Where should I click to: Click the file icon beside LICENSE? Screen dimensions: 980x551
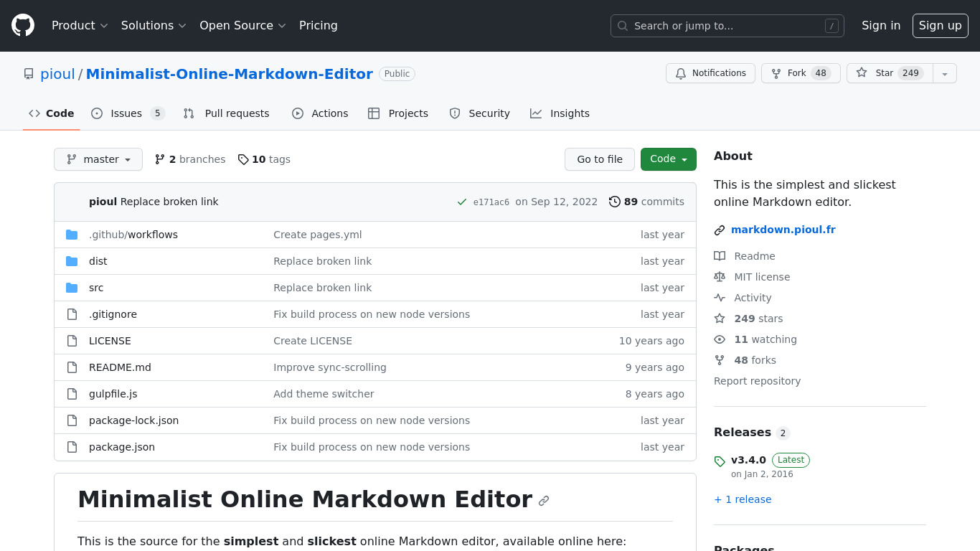pyautogui.click(x=72, y=341)
